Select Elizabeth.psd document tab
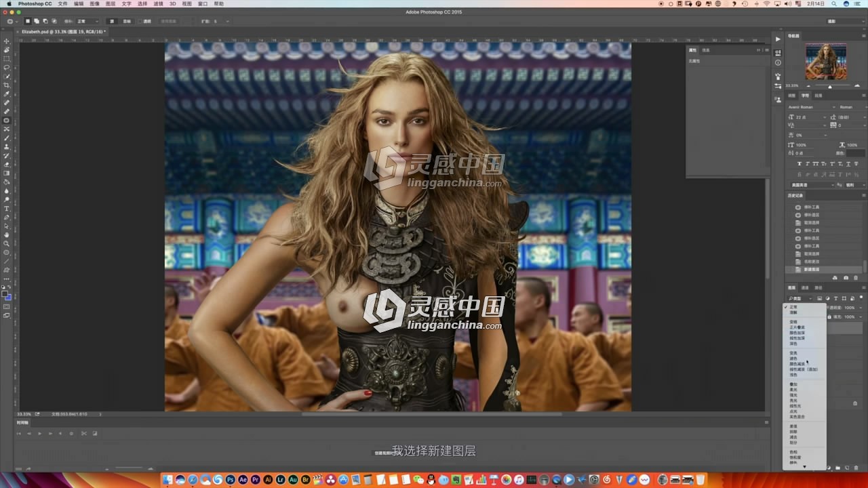Screen dimensions: 868x488 63,31
